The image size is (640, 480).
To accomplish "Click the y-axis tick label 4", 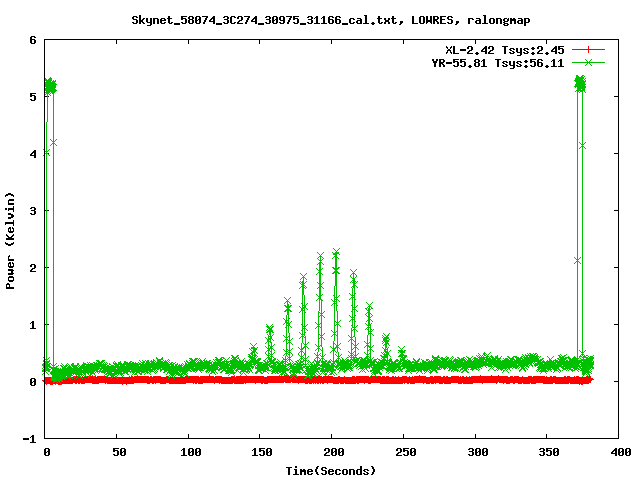I will click(x=33, y=154).
